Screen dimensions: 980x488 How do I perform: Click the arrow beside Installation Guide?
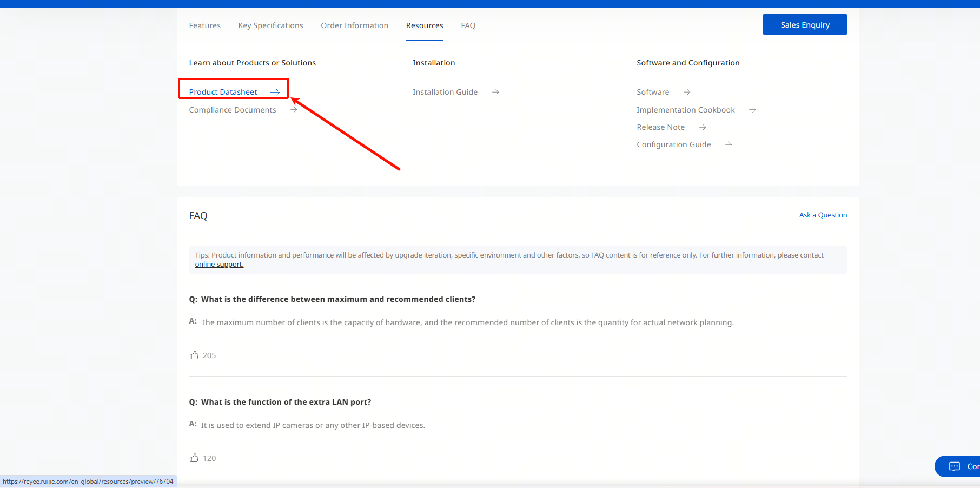click(x=495, y=93)
